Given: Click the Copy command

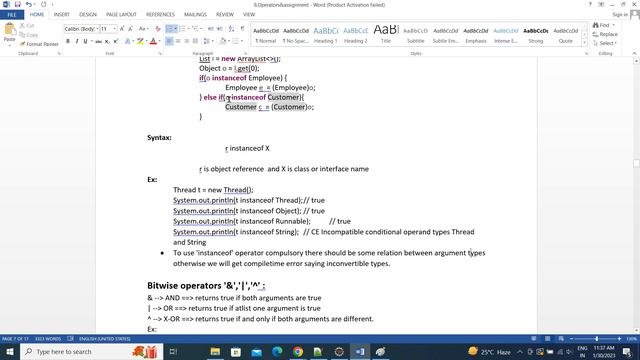Looking at the screenshot, I should [x=28, y=35].
